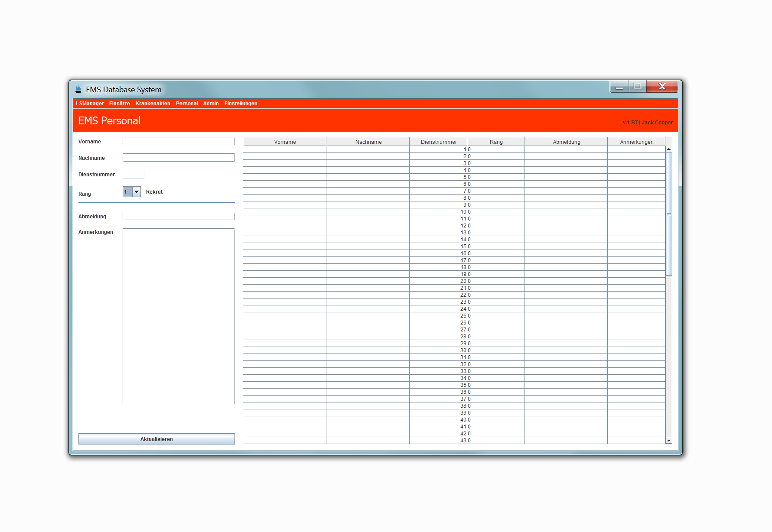Open the Admin menu

tap(211, 104)
